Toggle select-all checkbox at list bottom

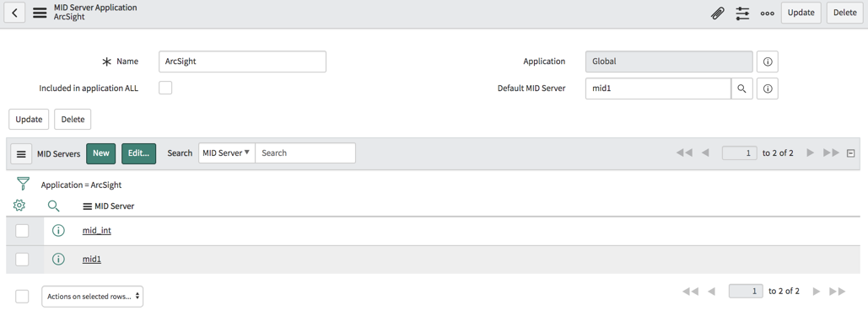pos(22,297)
